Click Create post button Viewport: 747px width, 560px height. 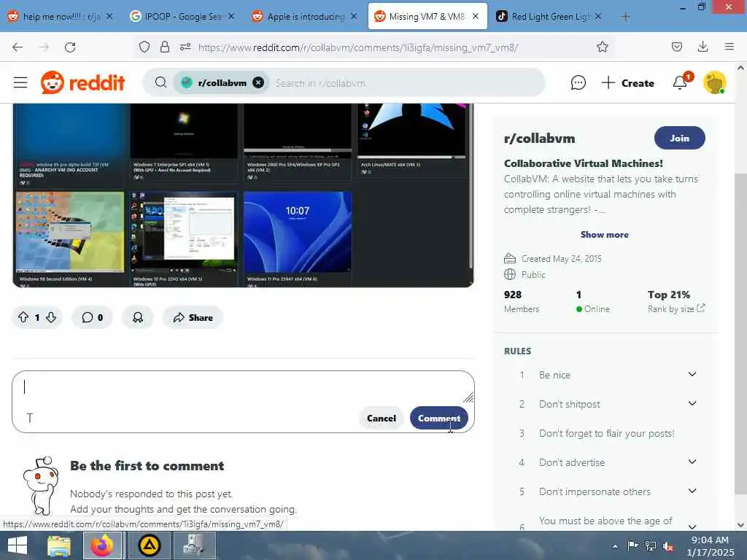627,83
